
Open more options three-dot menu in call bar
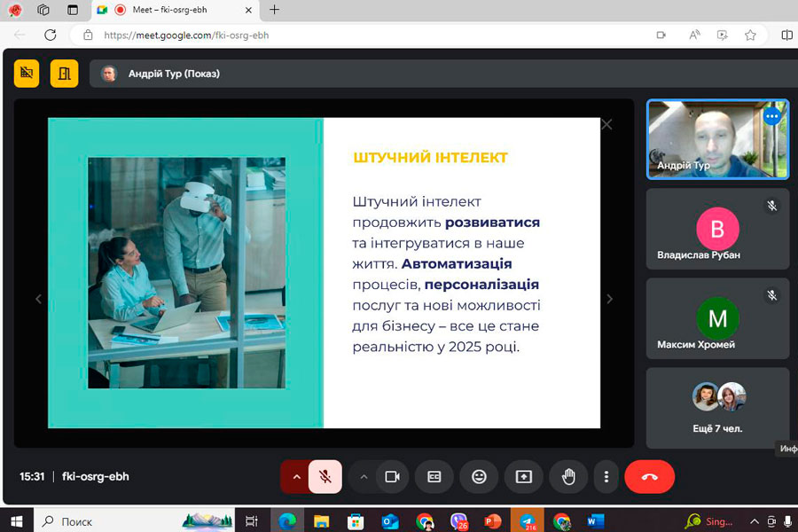click(x=606, y=477)
